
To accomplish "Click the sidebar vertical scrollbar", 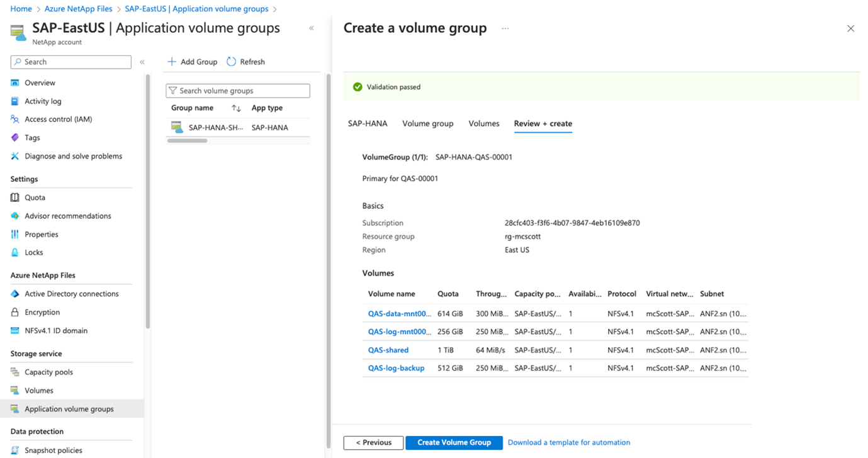I will 147,201.
